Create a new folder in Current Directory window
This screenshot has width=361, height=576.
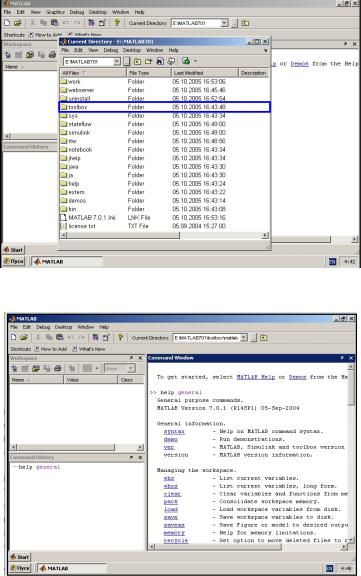tap(148, 61)
